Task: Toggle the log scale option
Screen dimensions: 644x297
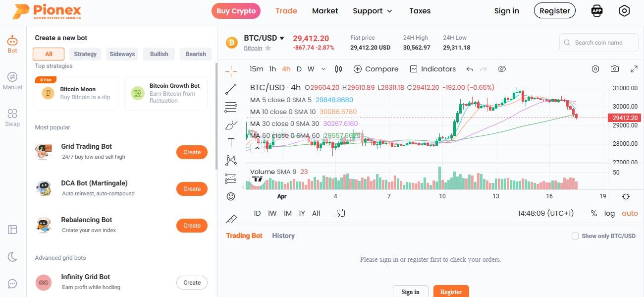Action: tap(609, 213)
